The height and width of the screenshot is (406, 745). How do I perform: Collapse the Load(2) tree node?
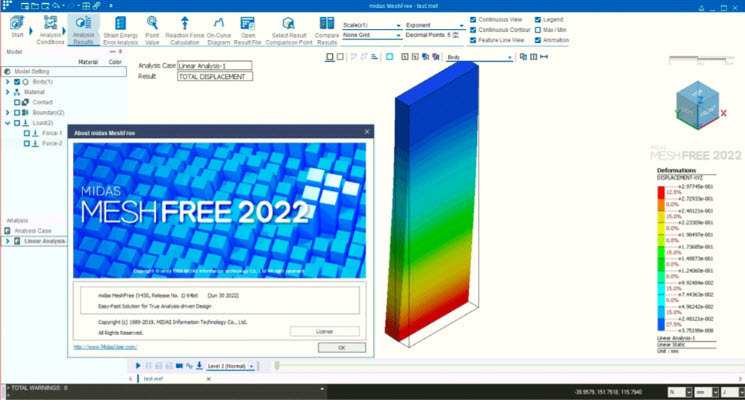point(8,123)
